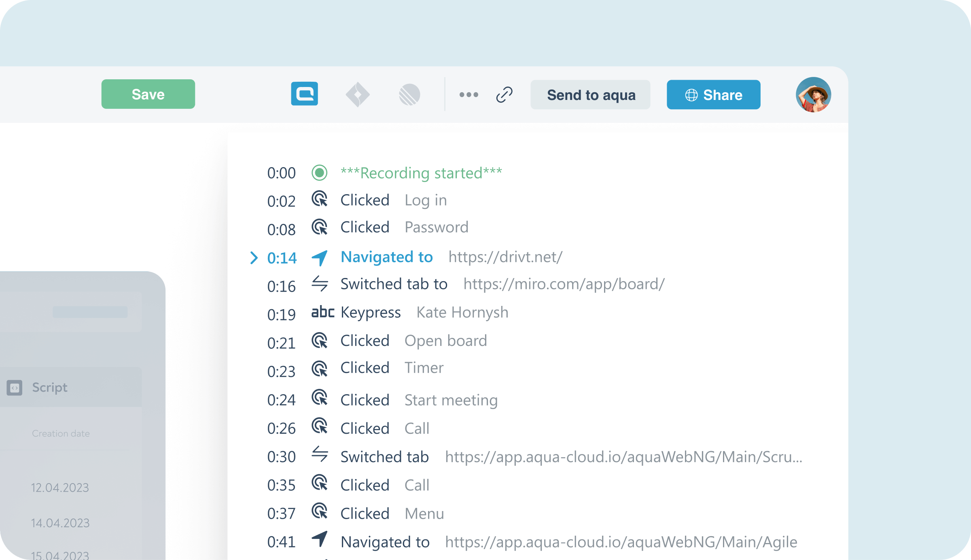Click the green recording started indicator
Viewport: 971px width, 560px height.
[319, 173]
